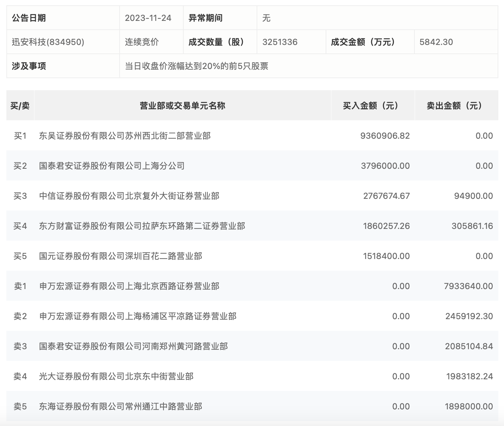Image resolution: width=504 pixels, height=426 pixels.
Task: Select the buy amount 1518400.00
Action: click(x=386, y=256)
